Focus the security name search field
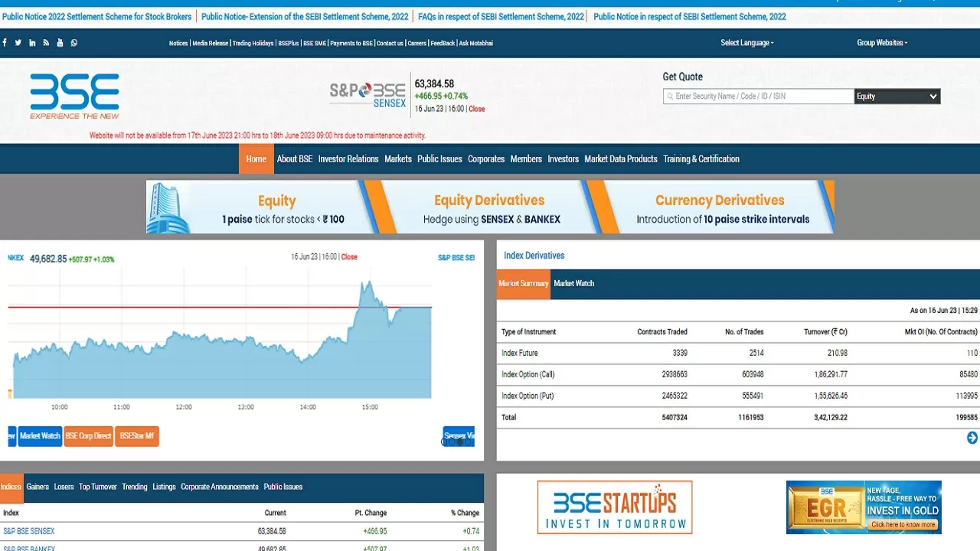 coord(759,96)
